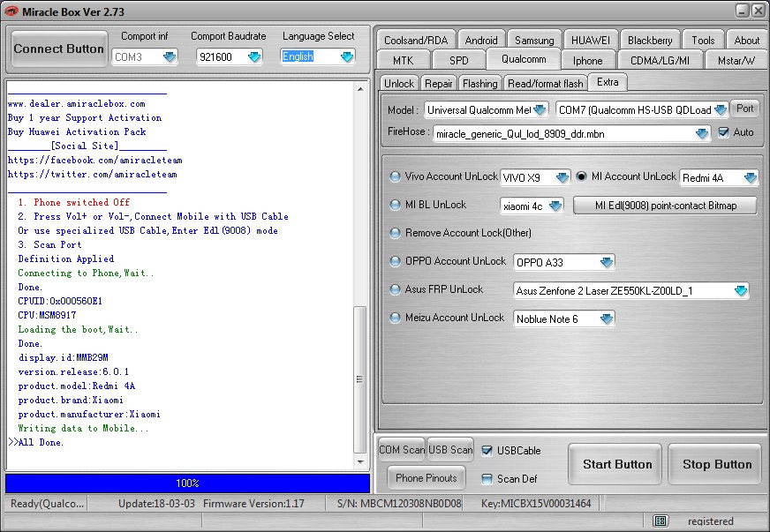Viewport: 770px width, 532px height.
Task: Click the CPU:MSM8917 log line
Action: [x=47, y=315]
